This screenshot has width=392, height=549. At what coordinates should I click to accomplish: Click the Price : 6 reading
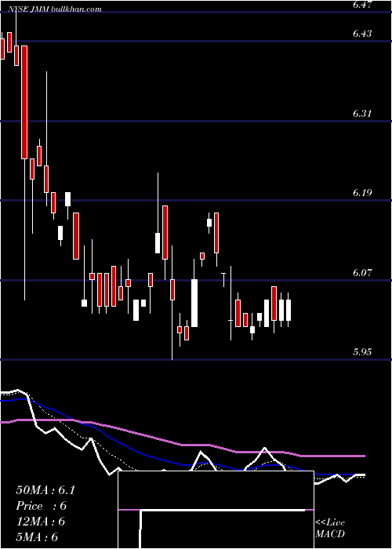pyautogui.click(x=41, y=506)
